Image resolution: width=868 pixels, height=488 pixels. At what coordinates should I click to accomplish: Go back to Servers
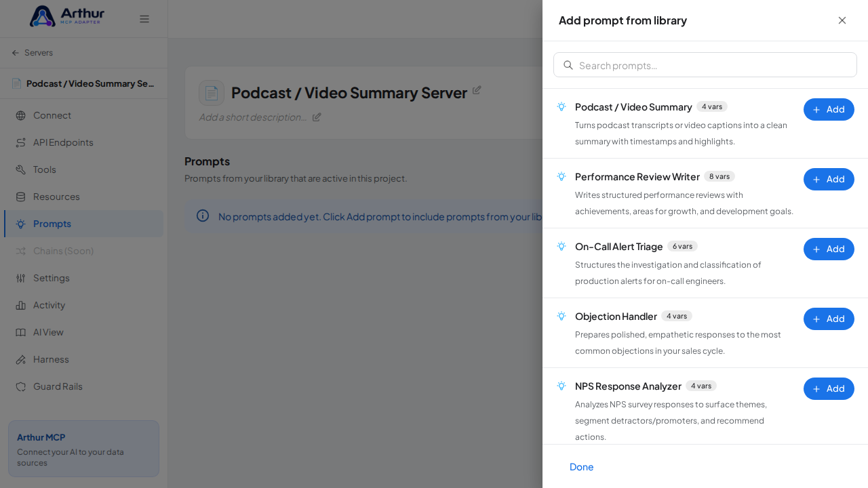coord(32,53)
